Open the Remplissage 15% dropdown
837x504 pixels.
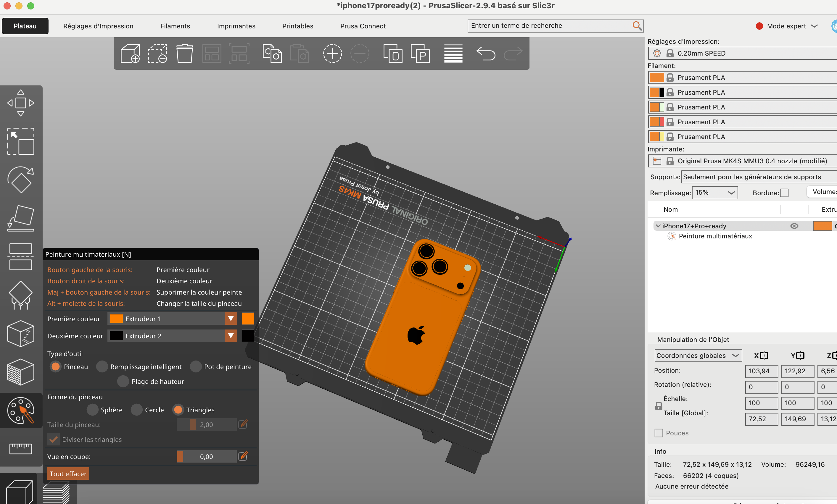(x=715, y=193)
